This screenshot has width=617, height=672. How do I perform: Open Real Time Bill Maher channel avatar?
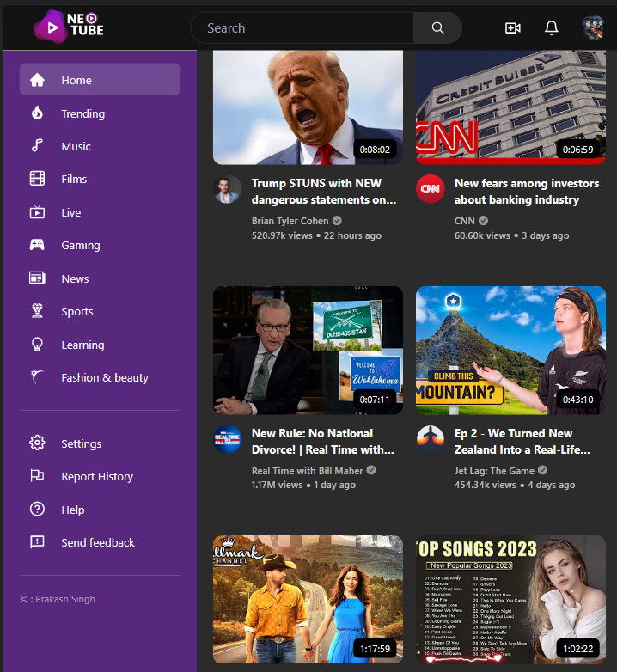(228, 439)
